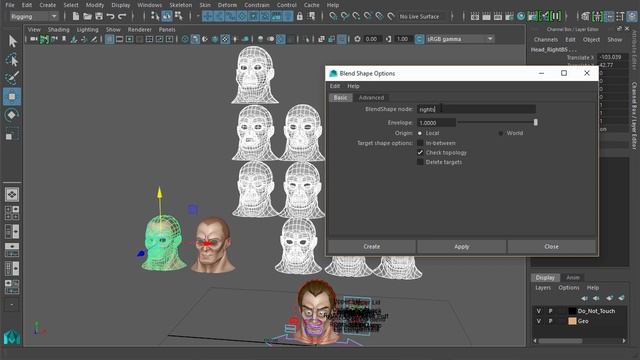Open the viewport Lighting dropdown menu

click(x=87, y=29)
